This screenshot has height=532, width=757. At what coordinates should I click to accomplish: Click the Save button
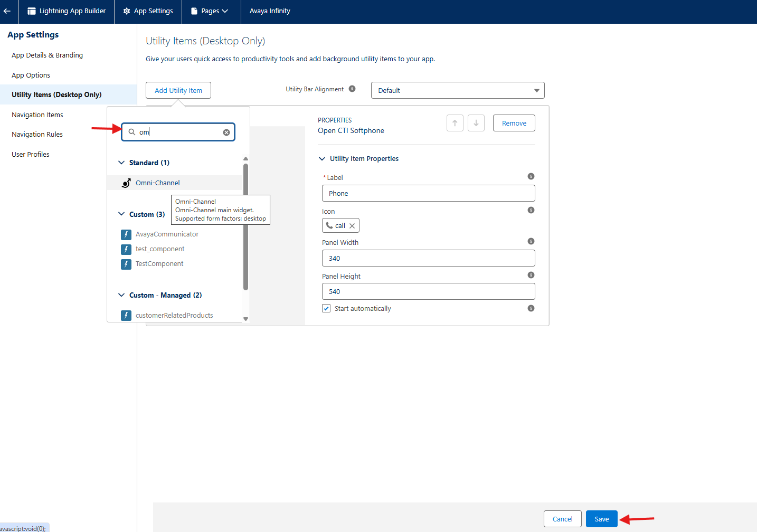pyautogui.click(x=602, y=519)
